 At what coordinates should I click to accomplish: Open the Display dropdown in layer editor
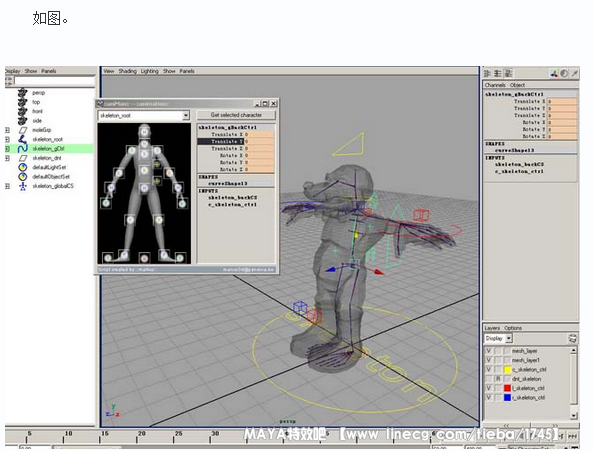[509, 338]
